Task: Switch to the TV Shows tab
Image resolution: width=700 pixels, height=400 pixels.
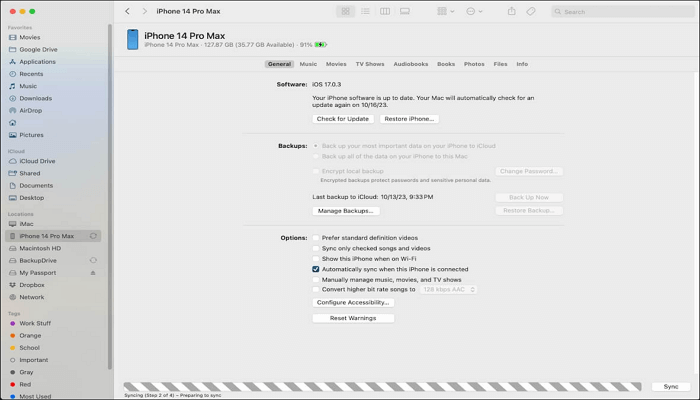Action: 370,64
